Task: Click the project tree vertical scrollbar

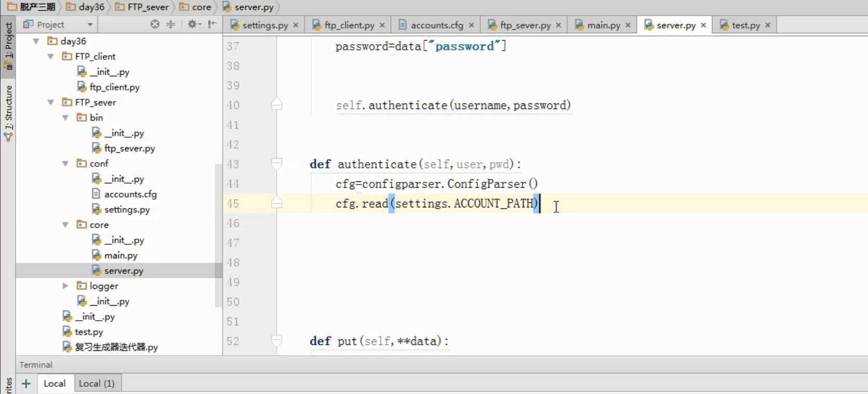Action: pyautogui.click(x=218, y=235)
